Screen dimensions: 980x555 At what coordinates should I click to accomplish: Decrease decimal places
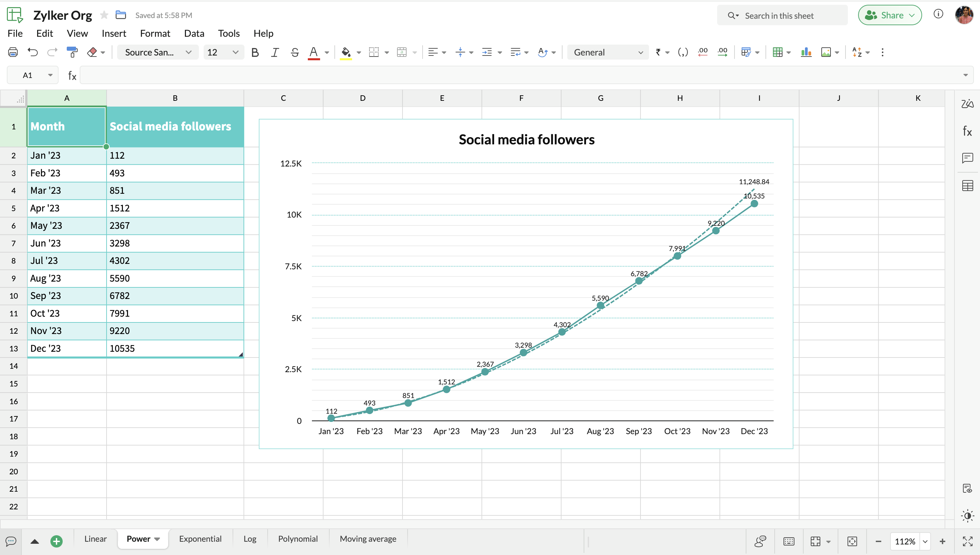tap(702, 52)
